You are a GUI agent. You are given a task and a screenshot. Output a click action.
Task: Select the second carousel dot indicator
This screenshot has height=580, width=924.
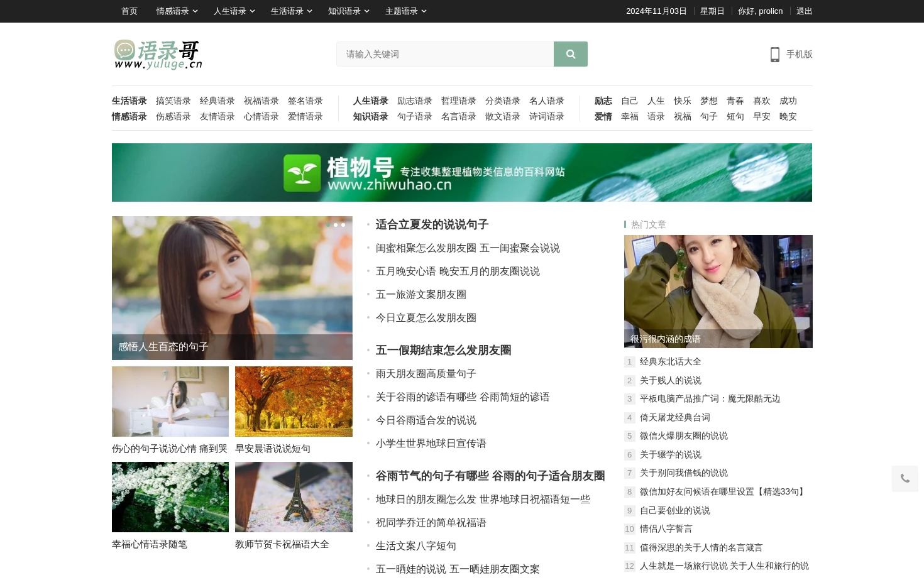(336, 225)
